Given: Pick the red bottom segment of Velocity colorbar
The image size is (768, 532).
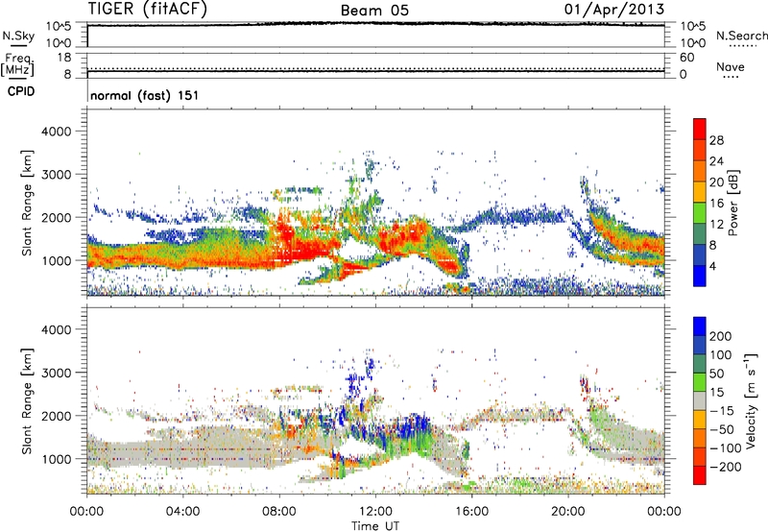Looking at the screenshot, I should click(x=700, y=475).
